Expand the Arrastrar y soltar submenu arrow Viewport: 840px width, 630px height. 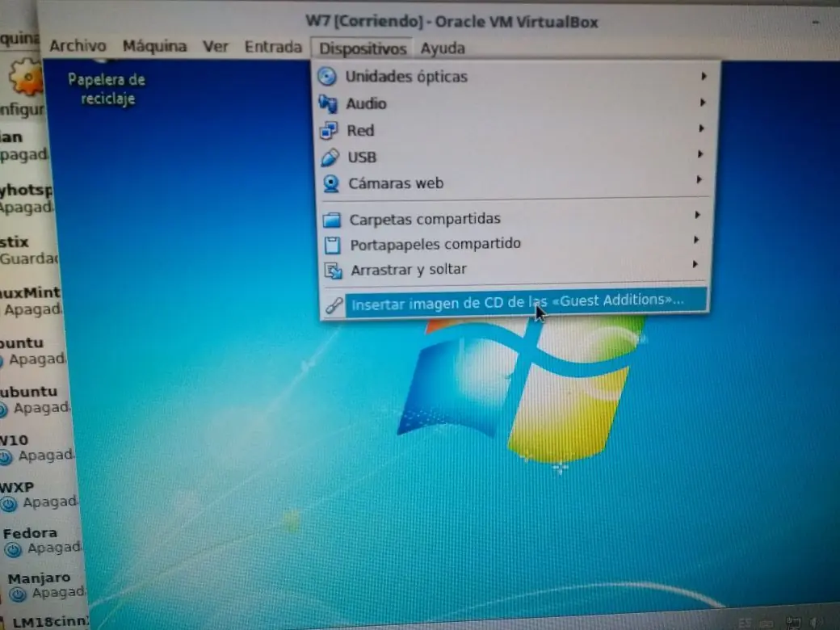(695, 263)
